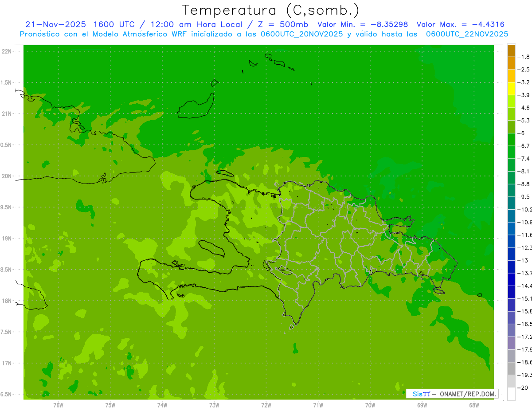Select the '-9.5' legend value
The image size is (532, 411).
(x=524, y=197)
